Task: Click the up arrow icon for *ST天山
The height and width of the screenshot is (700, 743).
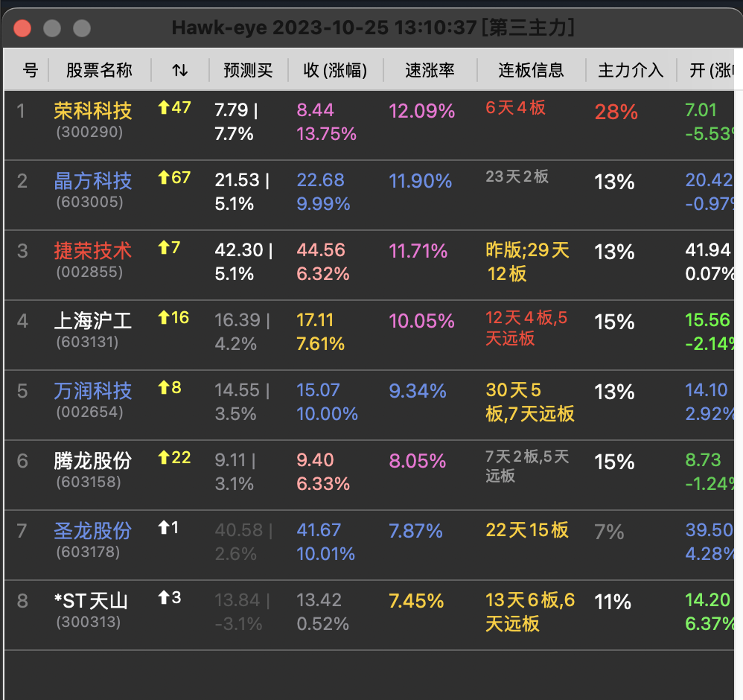Action: click(x=164, y=598)
